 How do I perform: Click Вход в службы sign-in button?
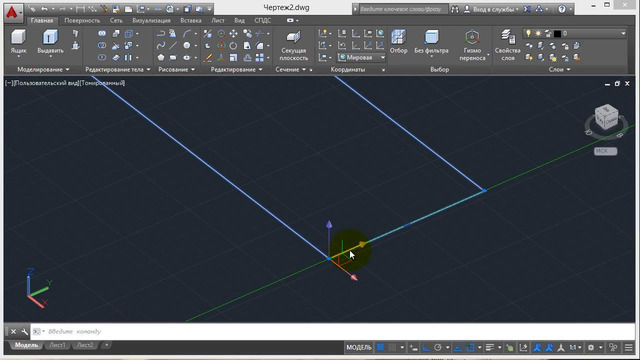click(x=492, y=9)
